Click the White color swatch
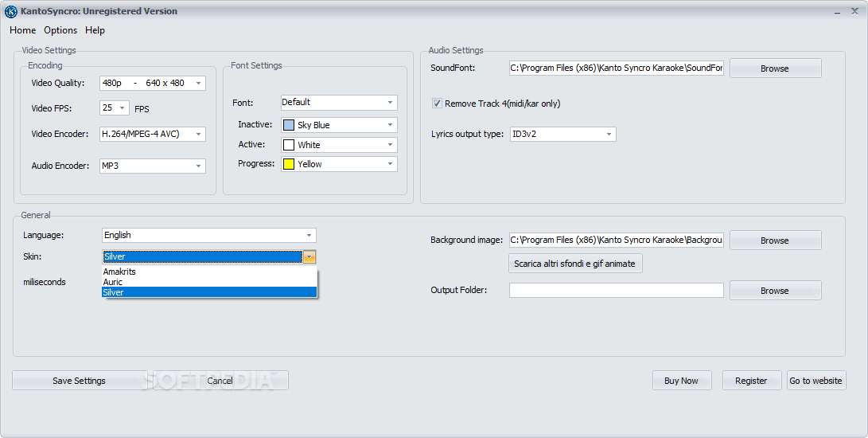This screenshot has width=868, height=438. tap(289, 145)
